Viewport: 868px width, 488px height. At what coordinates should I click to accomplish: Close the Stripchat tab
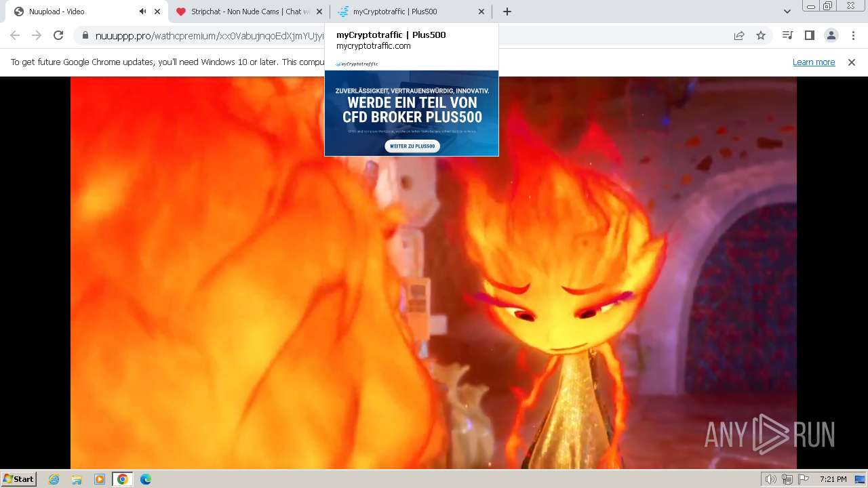coord(319,12)
